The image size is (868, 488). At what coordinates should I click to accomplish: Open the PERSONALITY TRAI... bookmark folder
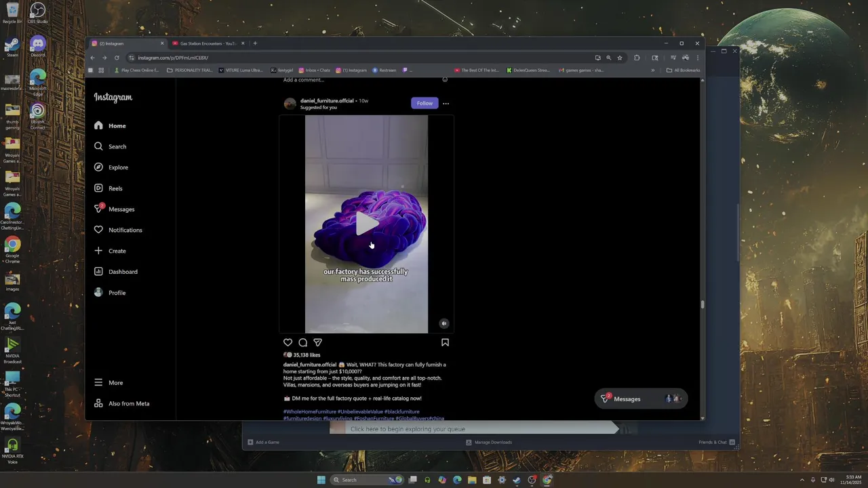(190, 70)
